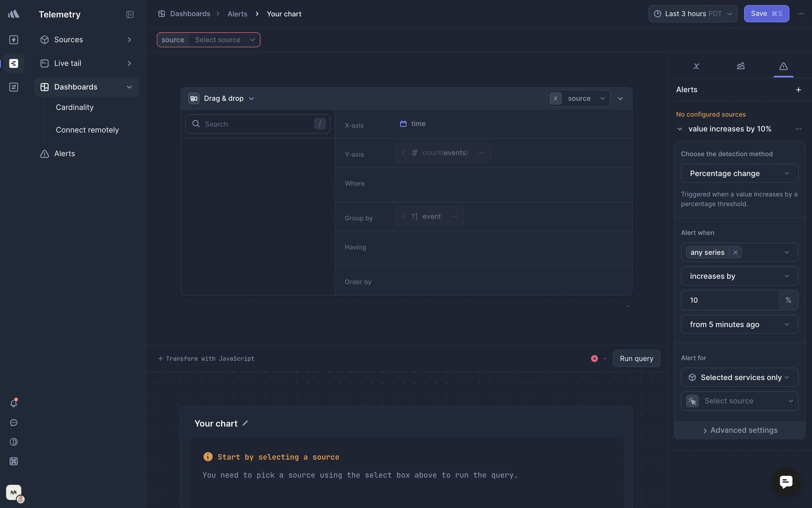Open the from 5 minutes ago dropdown
812x508 pixels.
click(x=739, y=325)
